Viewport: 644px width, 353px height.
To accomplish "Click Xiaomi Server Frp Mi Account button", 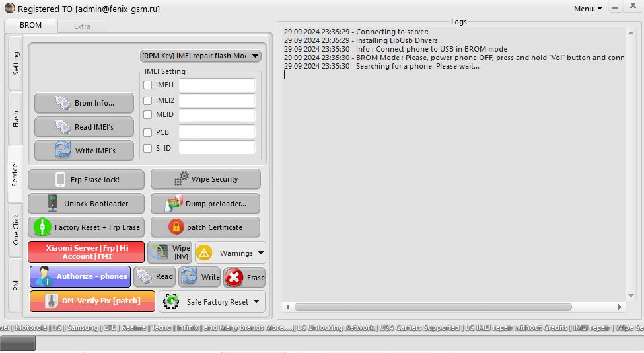I will click(x=87, y=253).
